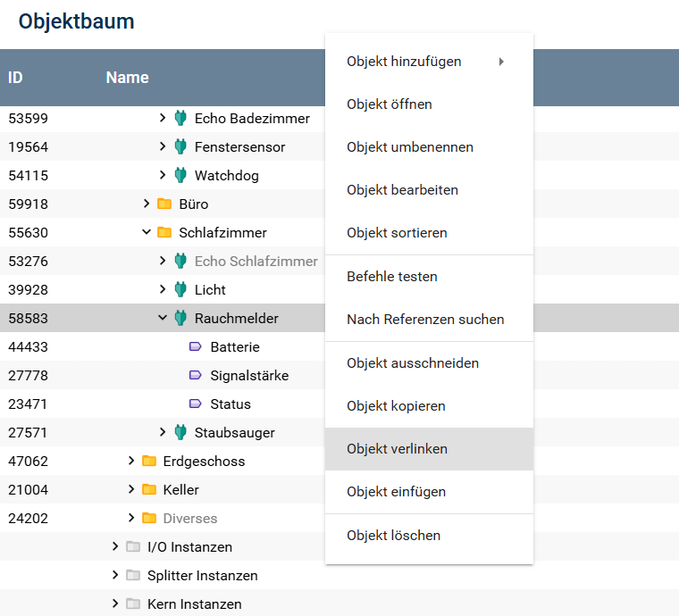Click the Batterie variable tag icon
This screenshot has height=616, width=679.
tap(196, 346)
